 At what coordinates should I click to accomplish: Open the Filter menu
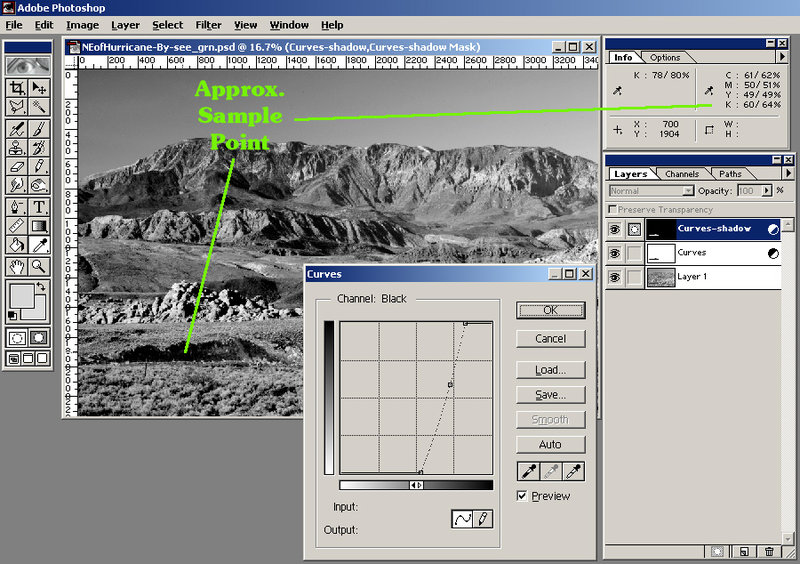click(x=208, y=25)
